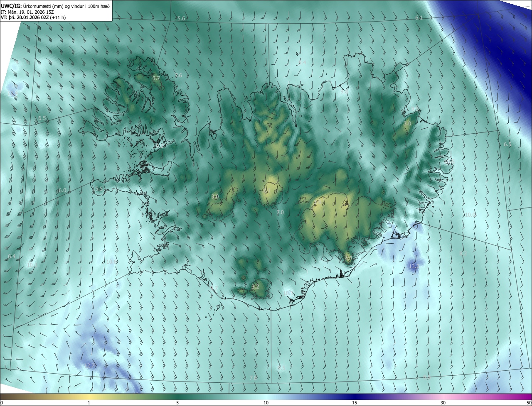This screenshot has width=532, height=406.
Task: Select the 7.8 value at bottom center
Action: pyautogui.click(x=254, y=378)
